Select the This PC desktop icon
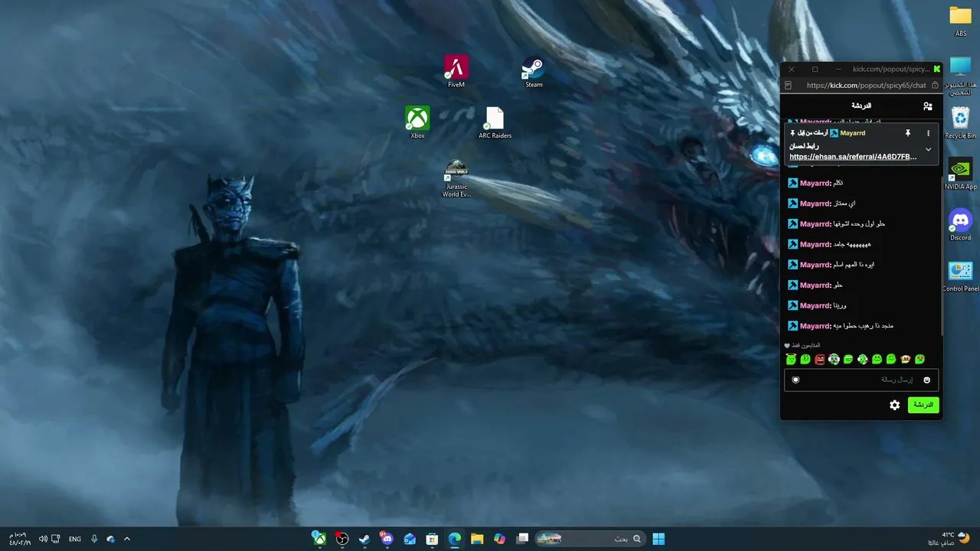 click(x=960, y=77)
